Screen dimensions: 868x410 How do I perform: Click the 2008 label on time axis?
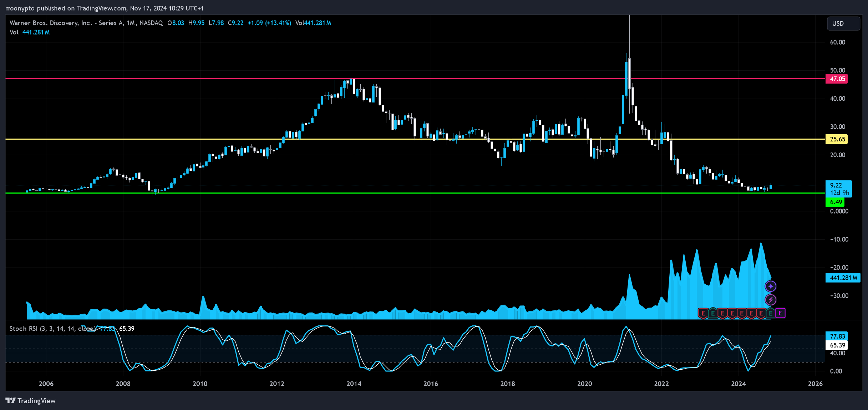123,384
